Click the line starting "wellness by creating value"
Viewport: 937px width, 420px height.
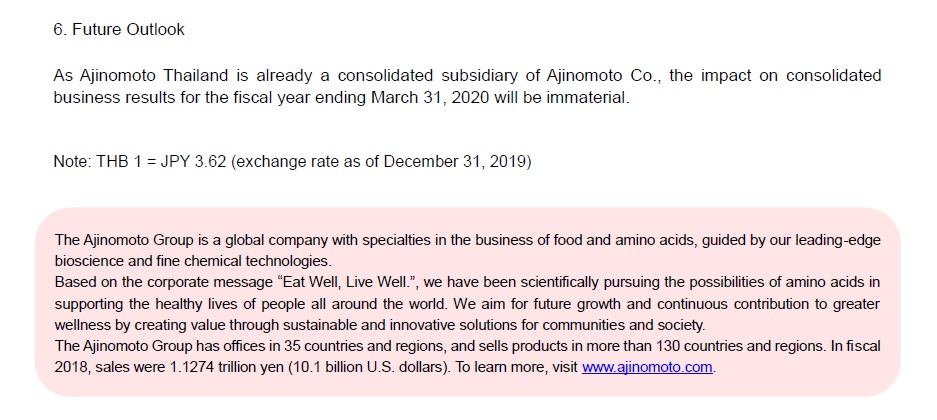(x=380, y=326)
